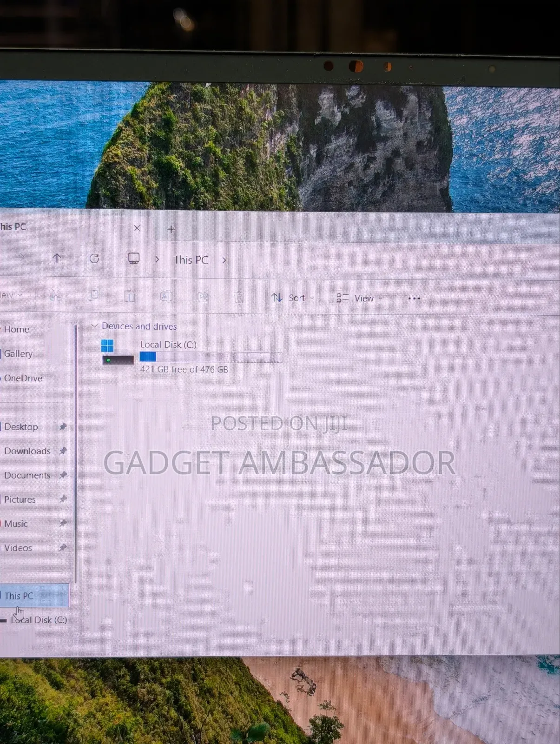Unpin Desktop using its pin icon

[x=63, y=426]
